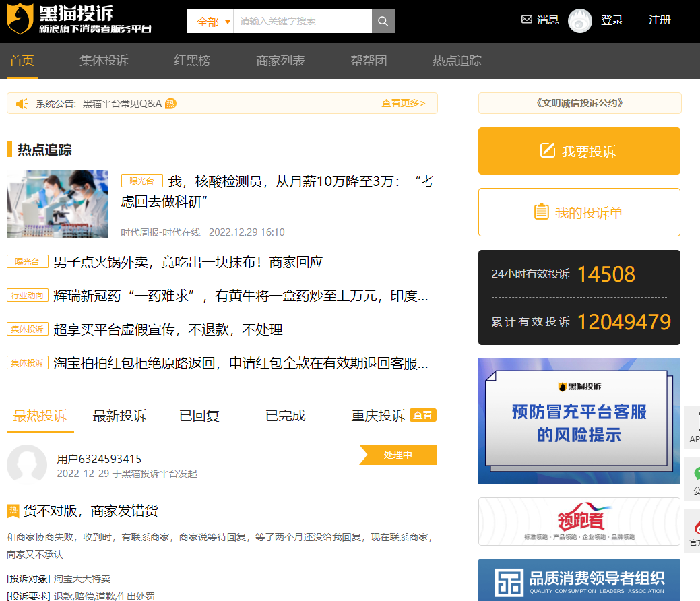This screenshot has width=700, height=601.
Task: Open messages via the envelope icon
Action: 527,20
